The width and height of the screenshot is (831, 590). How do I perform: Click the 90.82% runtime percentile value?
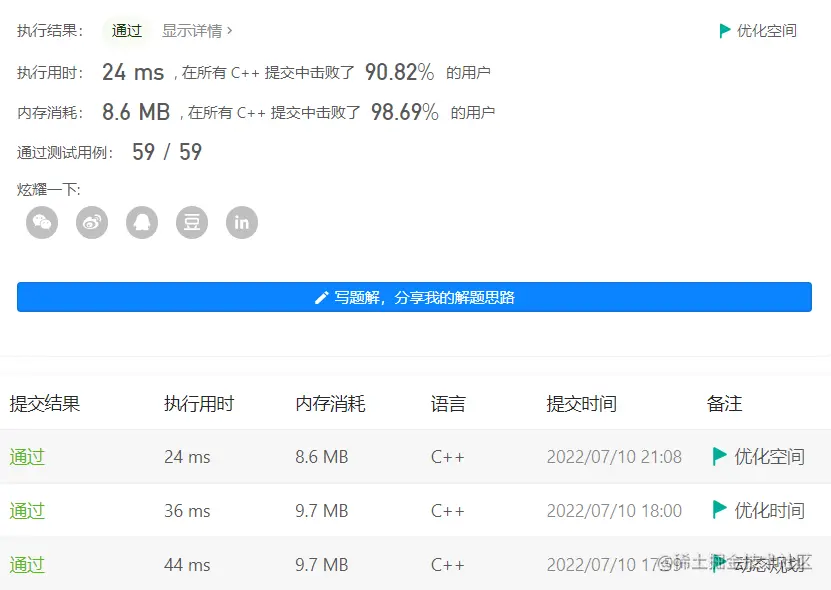[x=400, y=72]
